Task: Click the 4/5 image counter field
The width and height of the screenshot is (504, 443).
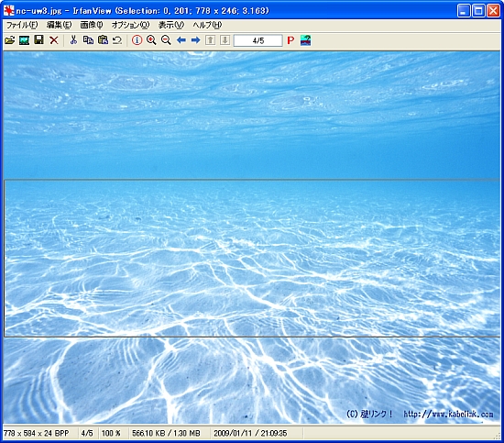Action: 258,40
